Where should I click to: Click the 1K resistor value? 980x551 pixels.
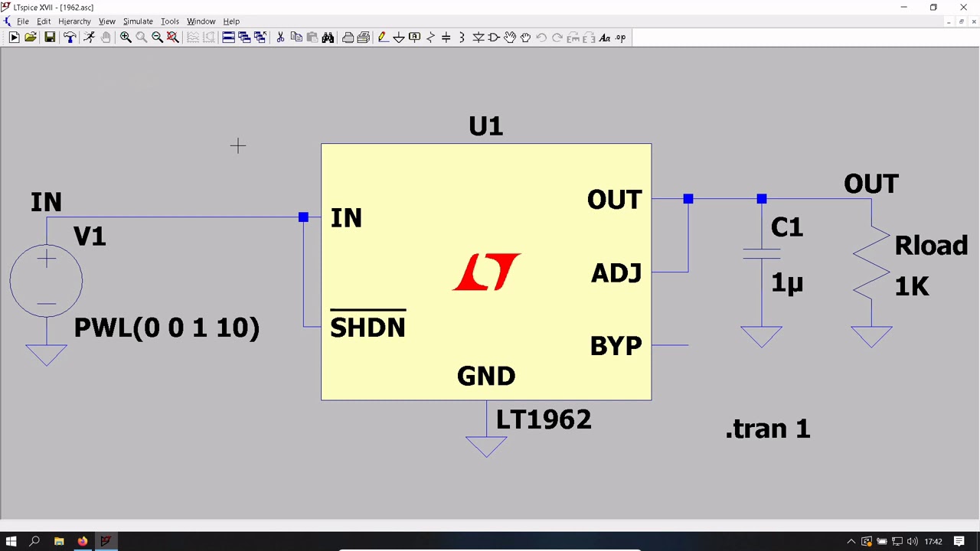912,287
